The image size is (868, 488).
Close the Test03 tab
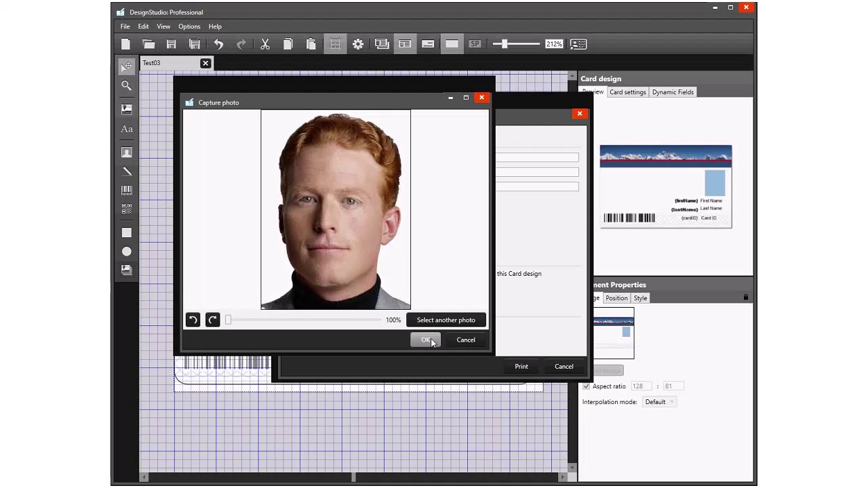point(205,63)
